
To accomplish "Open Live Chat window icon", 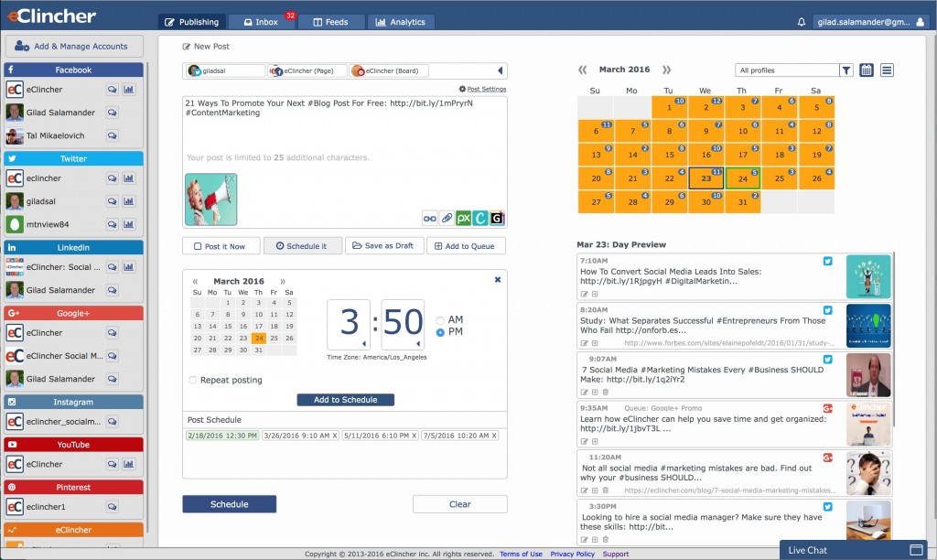I will click(x=916, y=550).
